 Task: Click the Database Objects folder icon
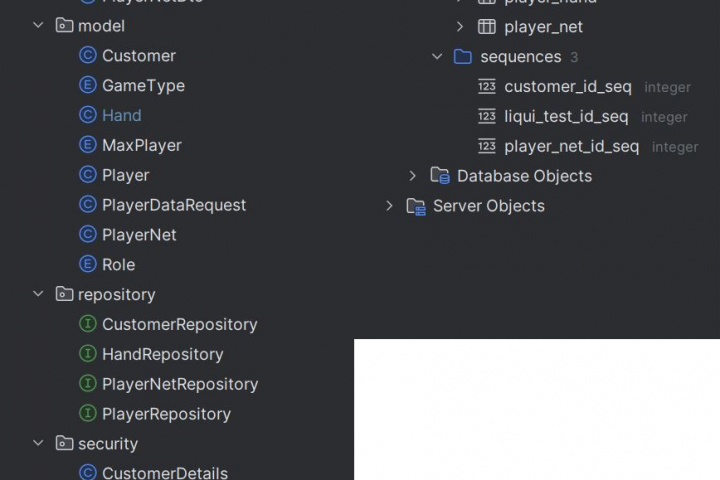[440, 175]
